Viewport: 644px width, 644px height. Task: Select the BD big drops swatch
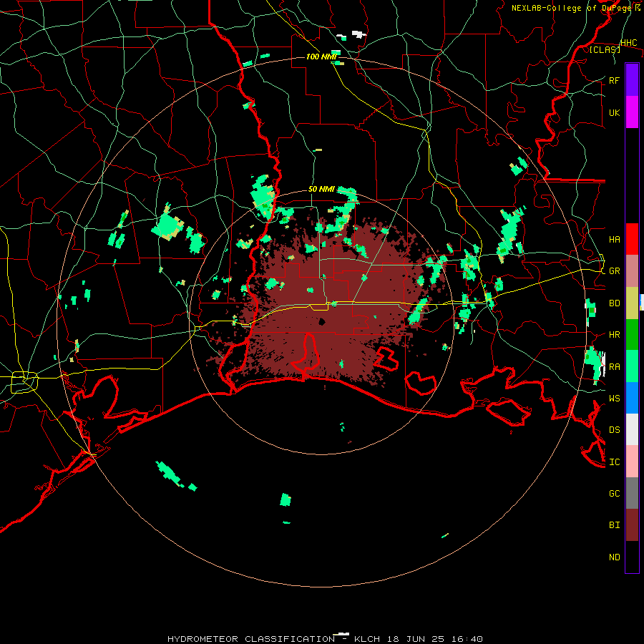point(632,303)
